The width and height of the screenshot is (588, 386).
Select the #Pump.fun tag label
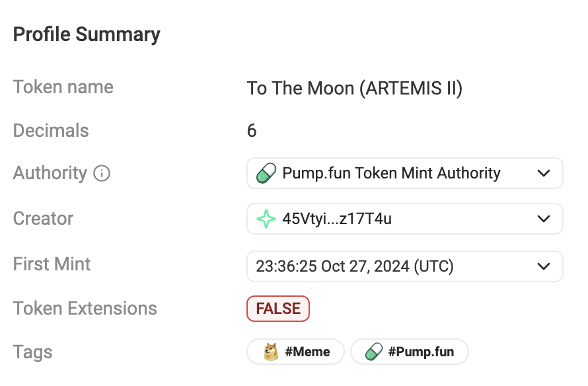tap(421, 352)
